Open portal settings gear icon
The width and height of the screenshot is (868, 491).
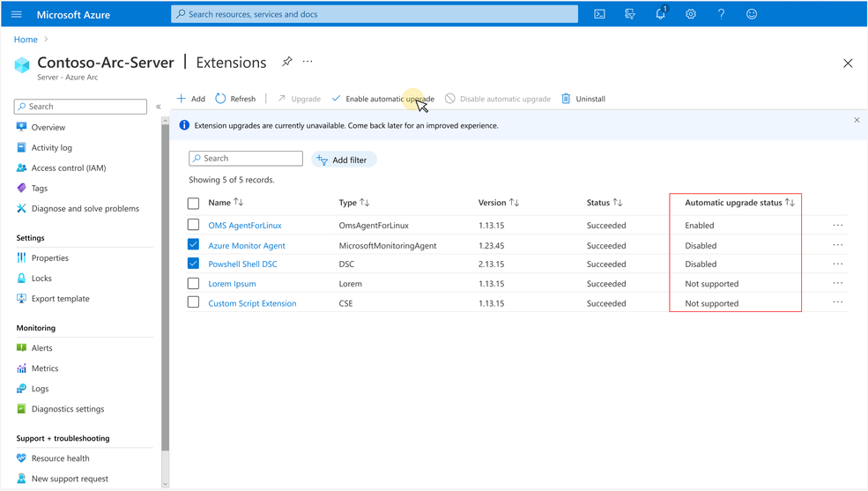(691, 14)
